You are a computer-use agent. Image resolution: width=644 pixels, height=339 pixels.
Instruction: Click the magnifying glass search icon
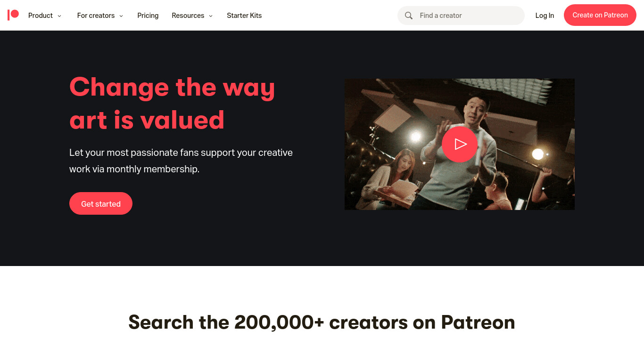tap(409, 16)
